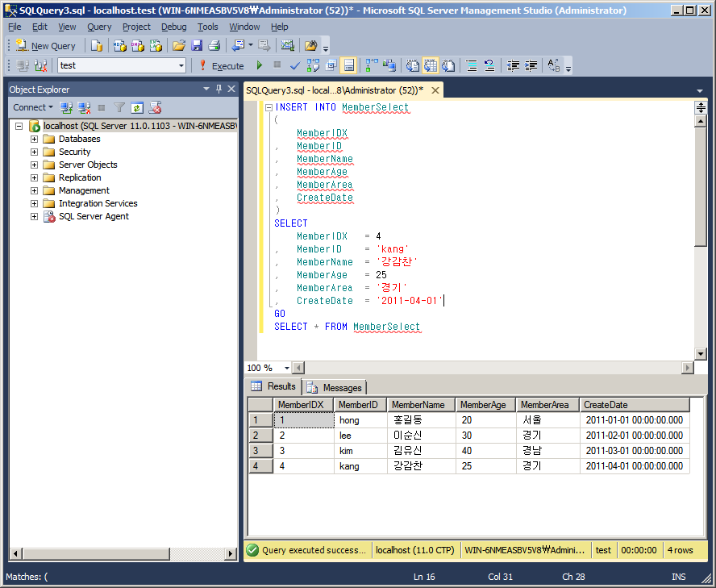This screenshot has height=588, width=716.
Task: Toggle IntelliSense Enabled button
Action: pyautogui.click(x=349, y=66)
